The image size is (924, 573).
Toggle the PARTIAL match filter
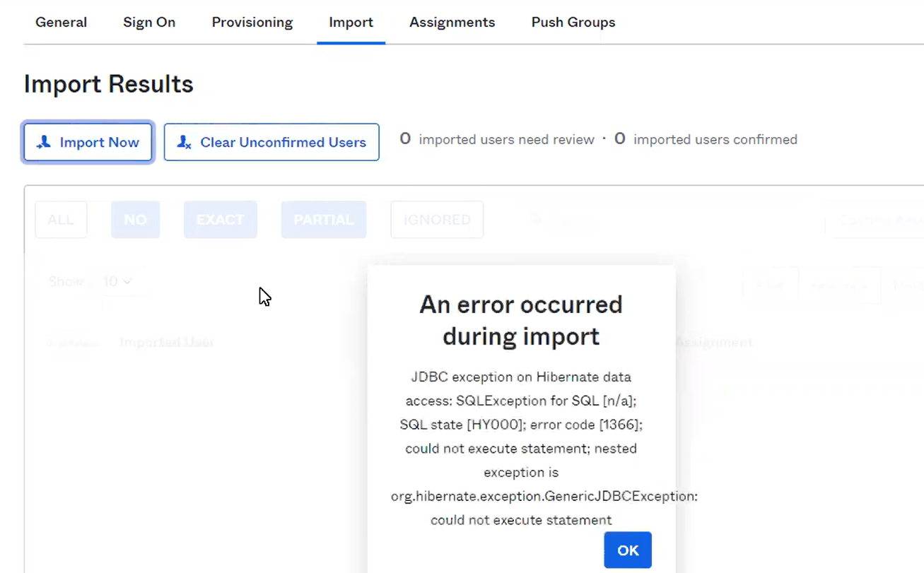[x=323, y=220]
